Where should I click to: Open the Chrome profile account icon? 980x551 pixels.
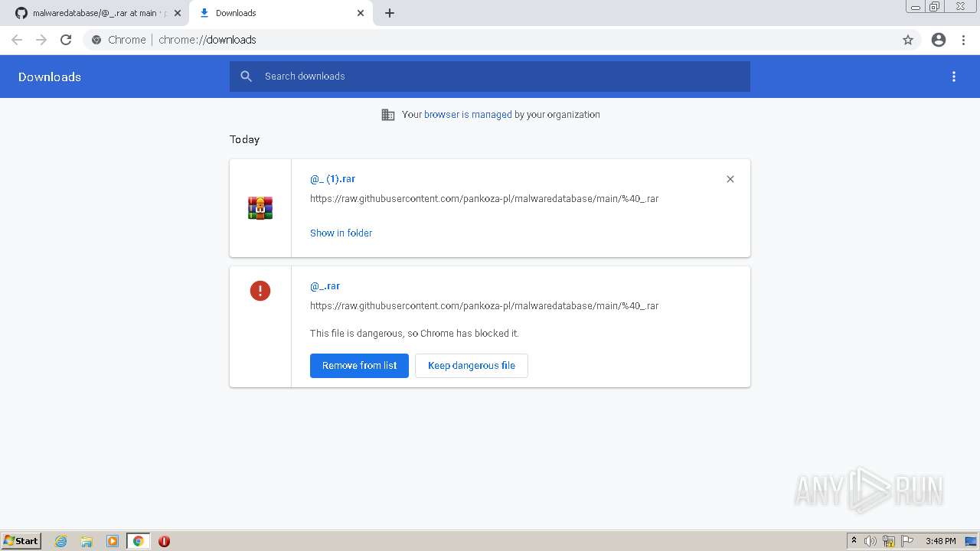pyautogui.click(x=939, y=40)
